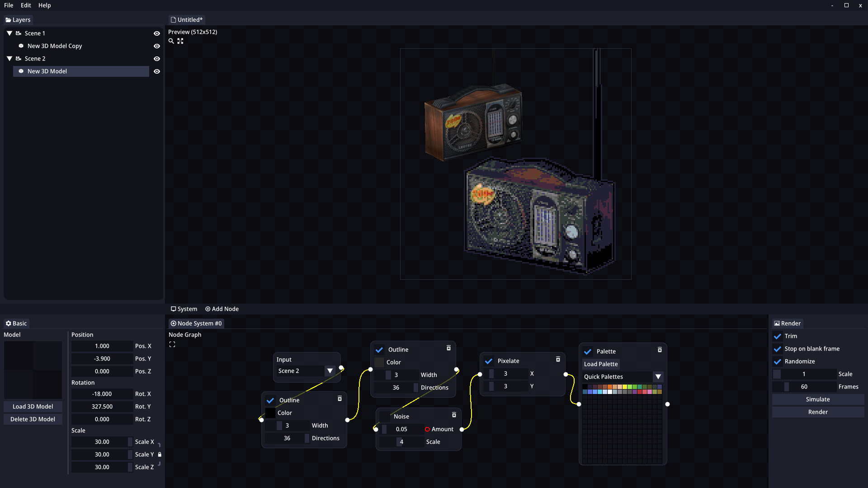
Task: Select the Load 3D Model button
Action: pos(33,406)
